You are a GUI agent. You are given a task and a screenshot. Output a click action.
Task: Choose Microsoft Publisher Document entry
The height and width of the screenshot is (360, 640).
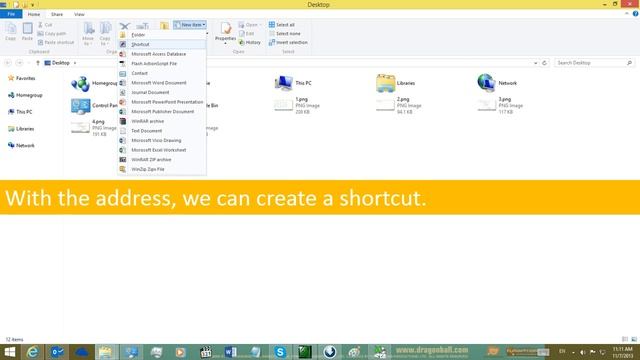(x=162, y=111)
